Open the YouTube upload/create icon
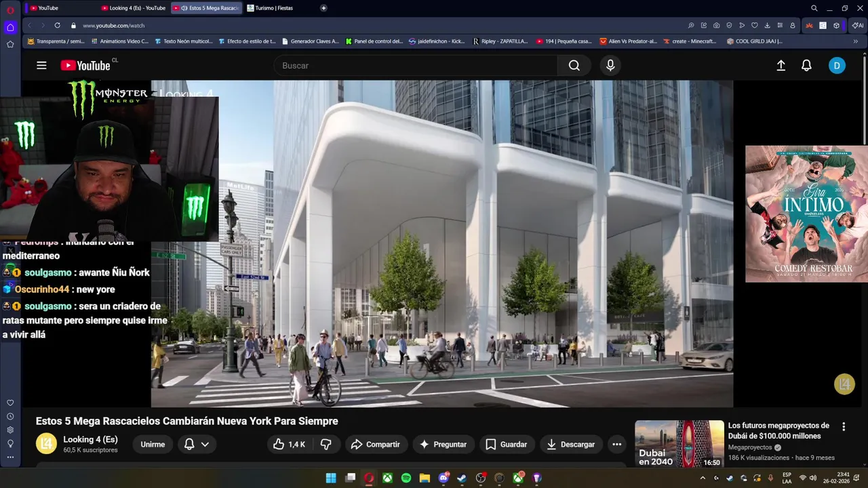 pyautogui.click(x=781, y=66)
